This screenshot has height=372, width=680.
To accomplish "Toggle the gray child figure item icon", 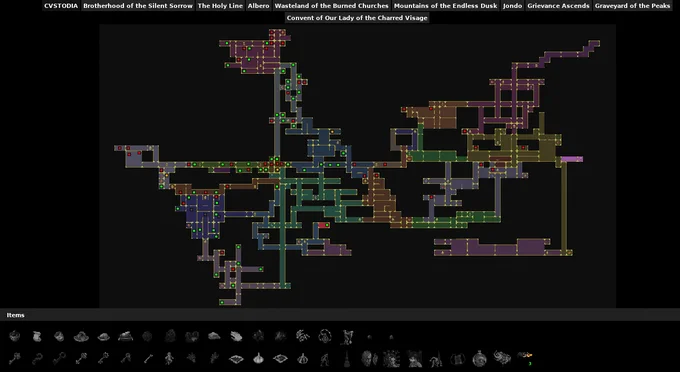I will pos(169,359).
